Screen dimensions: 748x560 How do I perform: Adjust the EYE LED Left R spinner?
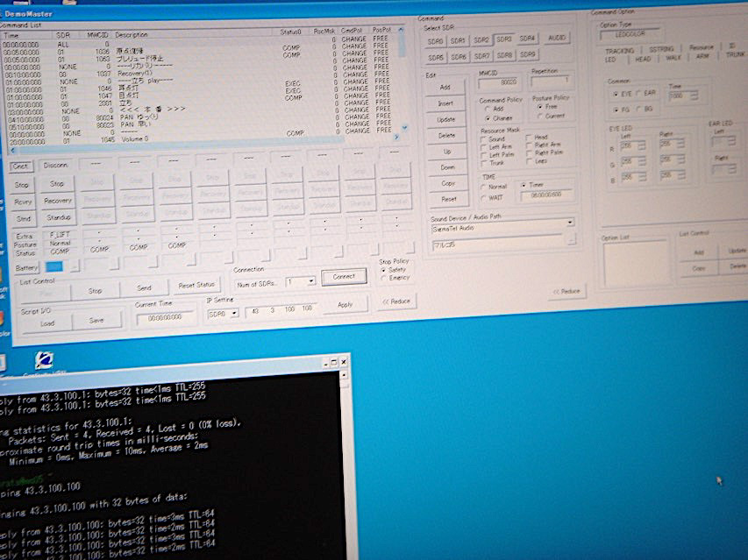642,145
